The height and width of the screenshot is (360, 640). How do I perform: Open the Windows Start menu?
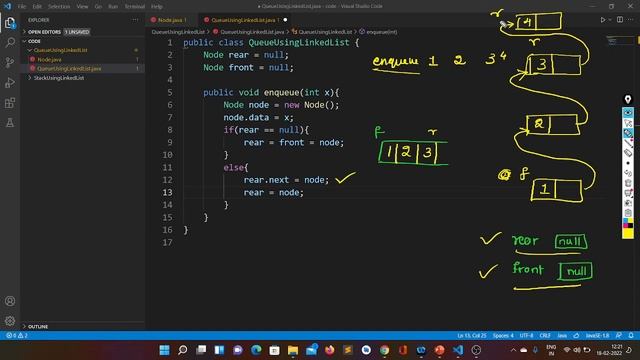pyautogui.click(x=164, y=350)
